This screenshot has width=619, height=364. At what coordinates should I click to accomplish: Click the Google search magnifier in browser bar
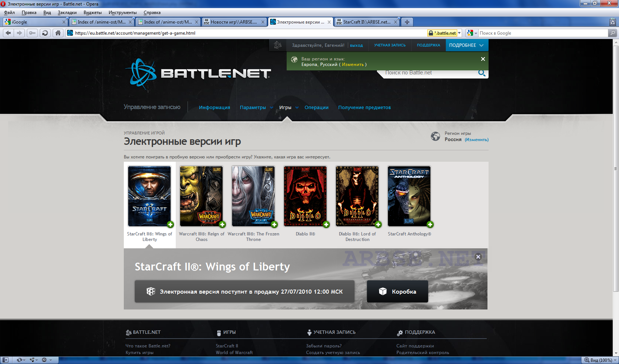(x=613, y=33)
